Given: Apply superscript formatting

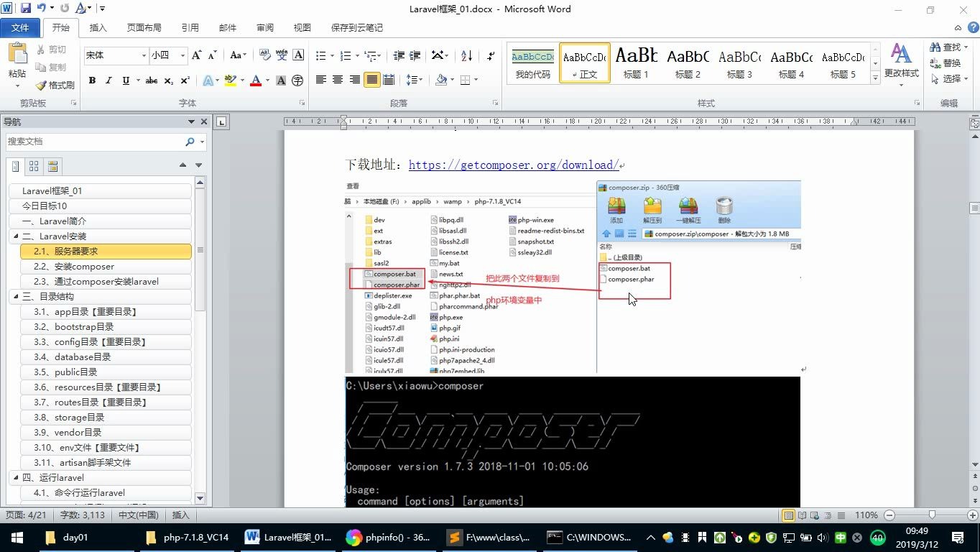Looking at the screenshot, I should coord(185,80).
